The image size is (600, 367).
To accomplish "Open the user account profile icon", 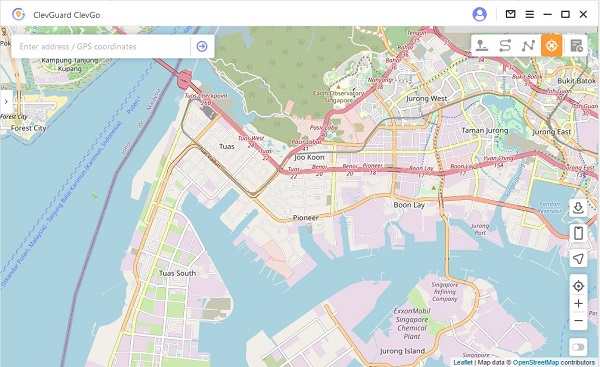I will [479, 15].
